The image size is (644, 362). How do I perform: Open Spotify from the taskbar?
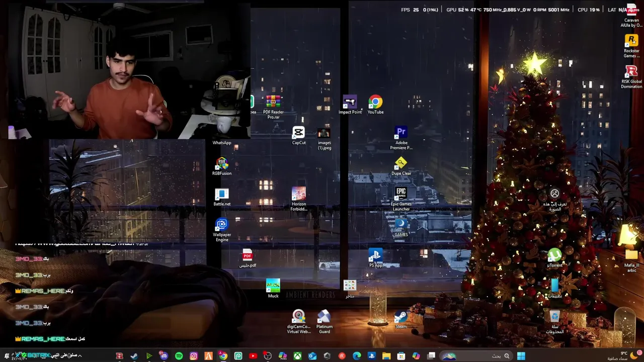click(179, 356)
